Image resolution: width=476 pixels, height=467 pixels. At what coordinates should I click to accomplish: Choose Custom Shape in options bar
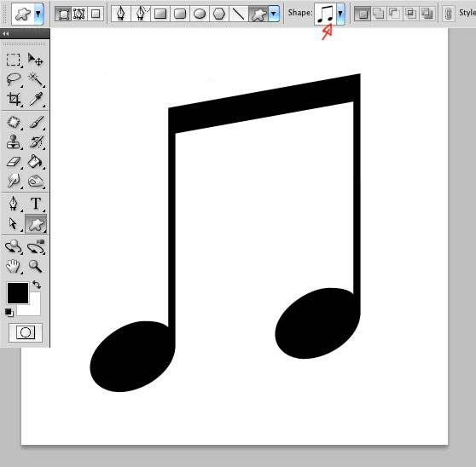(258, 14)
